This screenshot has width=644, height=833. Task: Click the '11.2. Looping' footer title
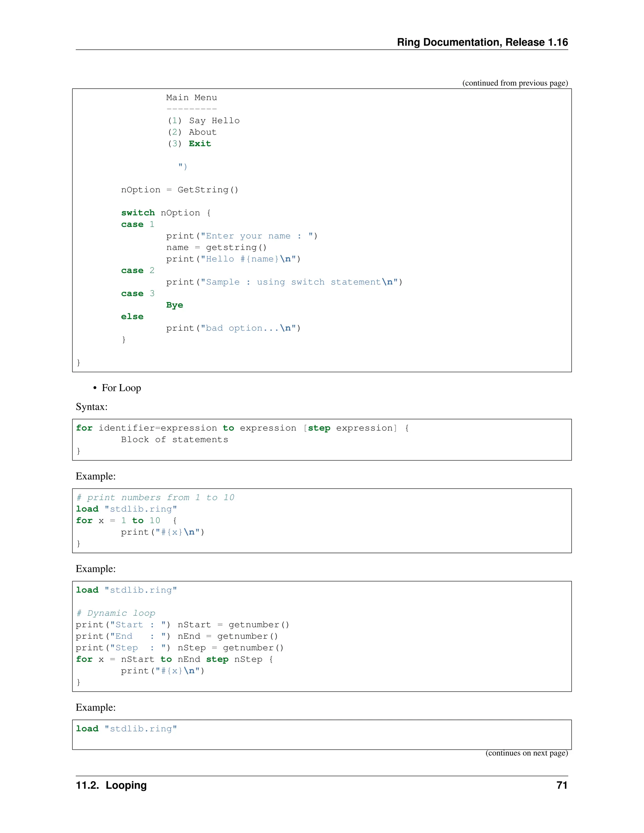(x=111, y=785)
